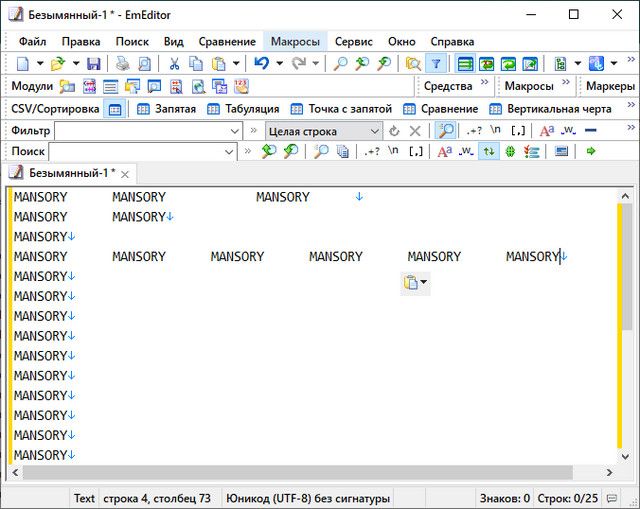Click the Табуляция button
Viewport: 640px width, 509px height.
243,108
